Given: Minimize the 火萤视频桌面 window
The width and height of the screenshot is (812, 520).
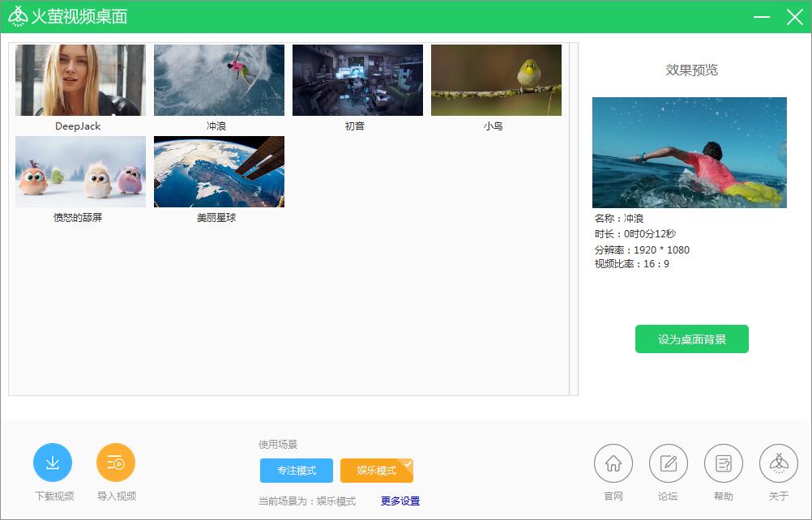Looking at the screenshot, I should 761,16.
